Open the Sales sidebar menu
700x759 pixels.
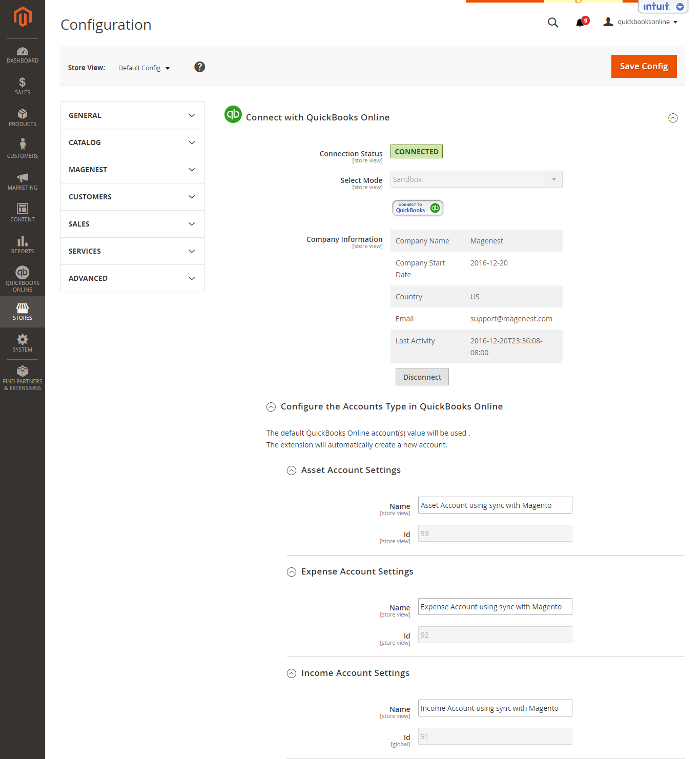tap(23, 86)
